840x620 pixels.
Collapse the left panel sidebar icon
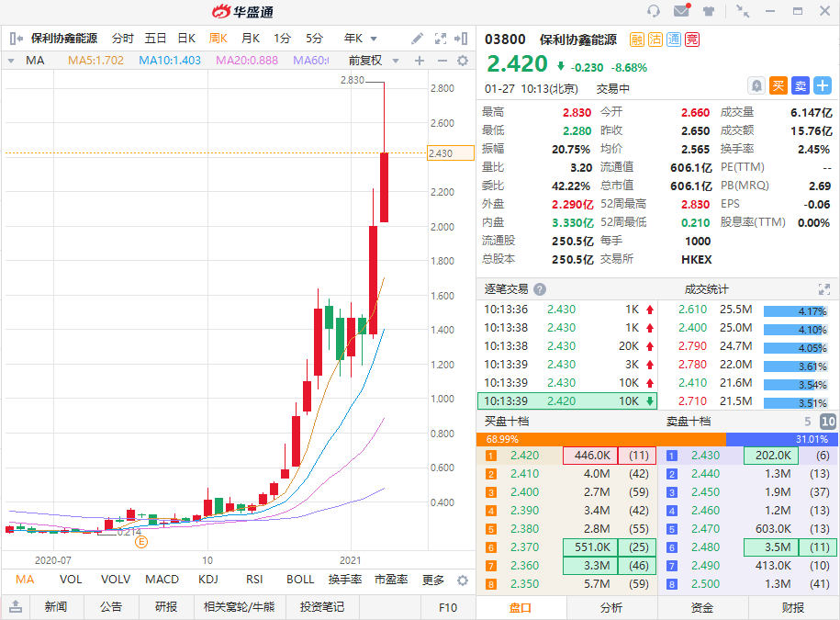point(17,39)
